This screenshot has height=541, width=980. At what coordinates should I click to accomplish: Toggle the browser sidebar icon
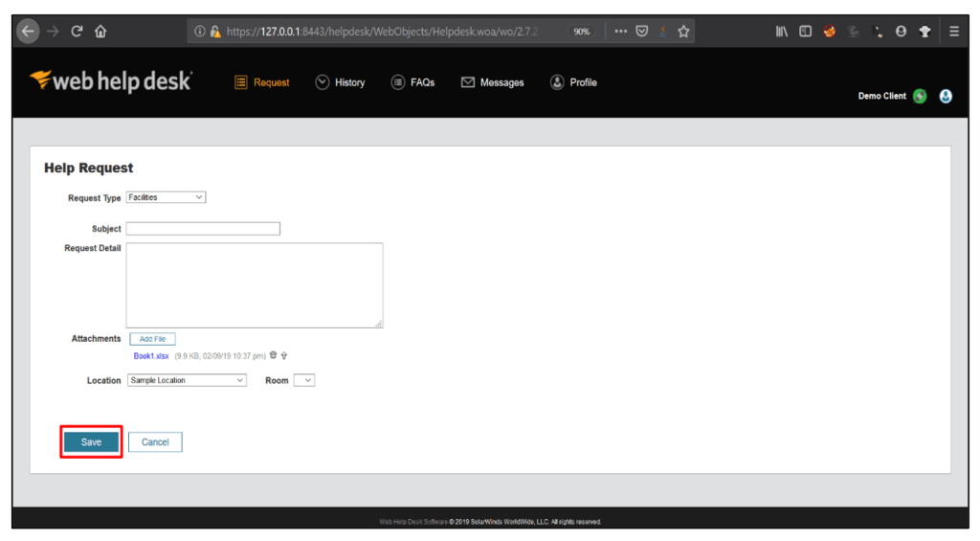(806, 32)
